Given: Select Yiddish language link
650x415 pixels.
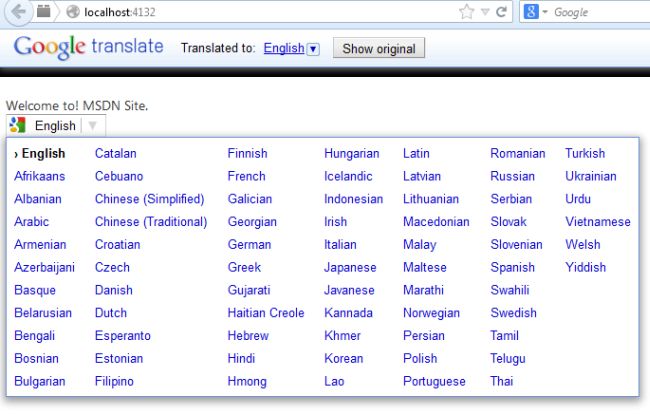Looking at the screenshot, I should click(586, 267).
